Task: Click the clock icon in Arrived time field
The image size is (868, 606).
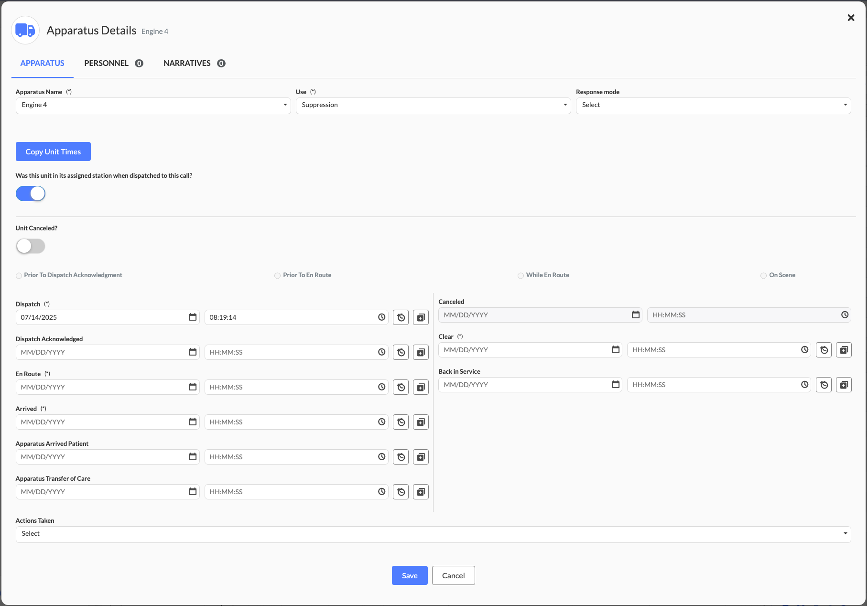Action: tap(381, 422)
